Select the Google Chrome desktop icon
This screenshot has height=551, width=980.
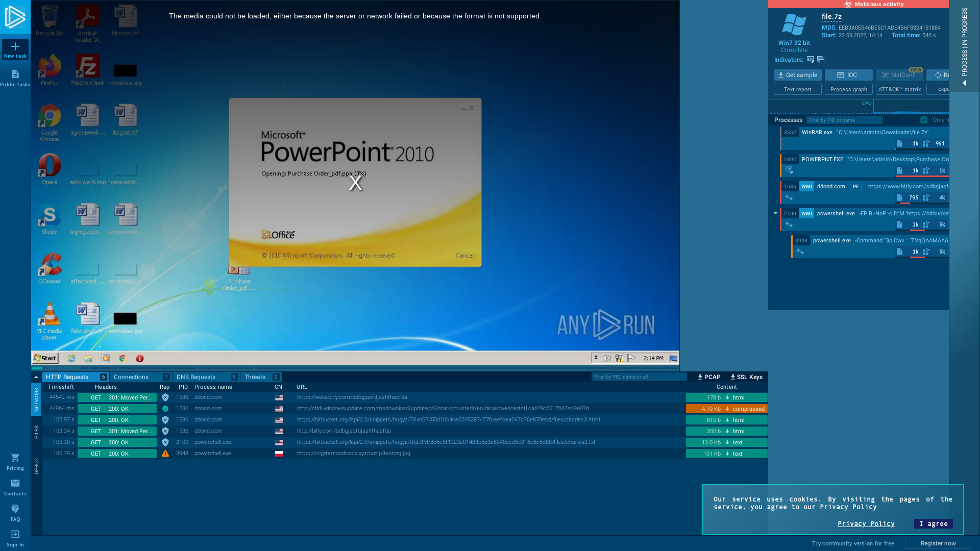point(50,123)
